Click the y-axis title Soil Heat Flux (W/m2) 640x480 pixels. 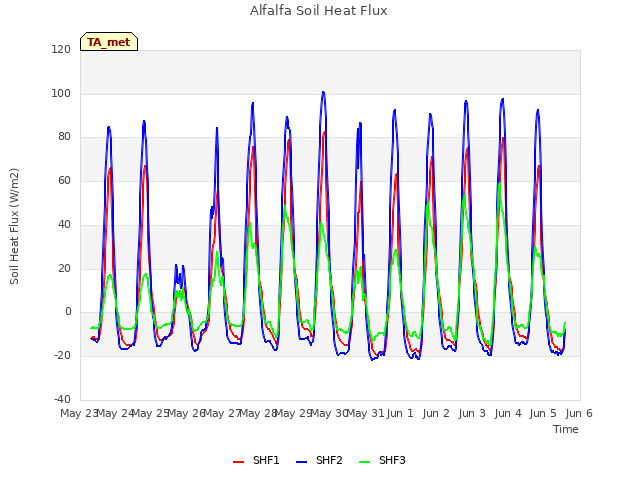pos(14,226)
